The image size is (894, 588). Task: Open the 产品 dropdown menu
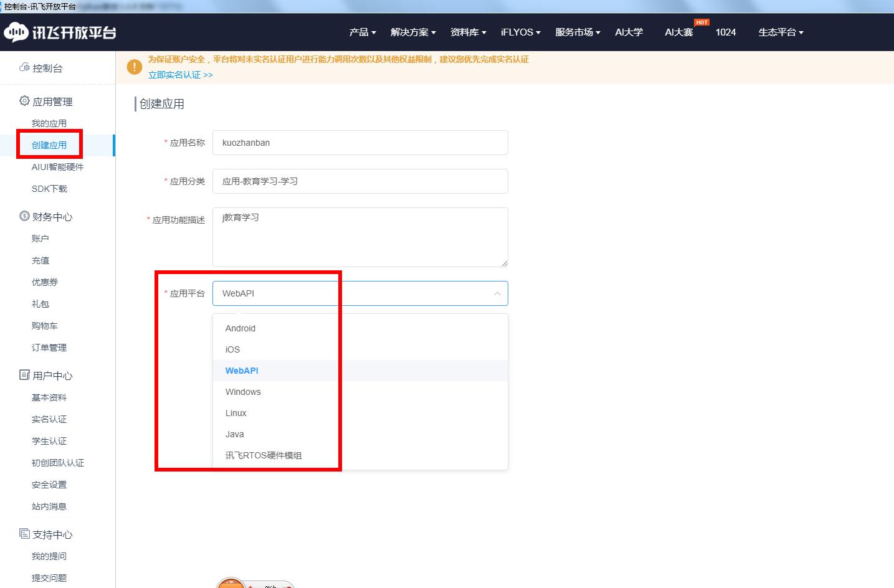pyautogui.click(x=363, y=32)
